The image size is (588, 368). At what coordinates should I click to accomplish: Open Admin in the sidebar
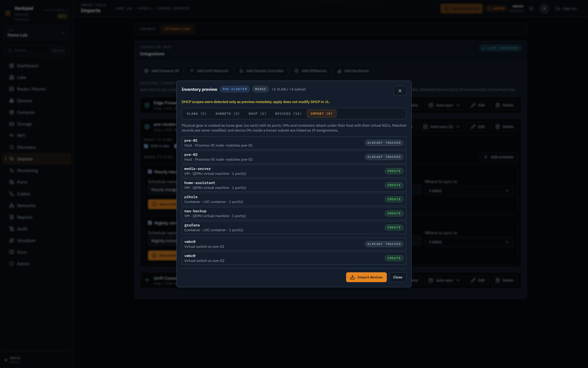(37, 264)
